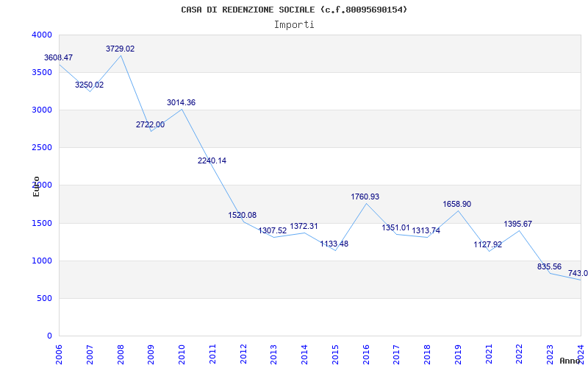Click the 2011 x-axis year label
The height and width of the screenshot is (368, 588).
point(212,354)
